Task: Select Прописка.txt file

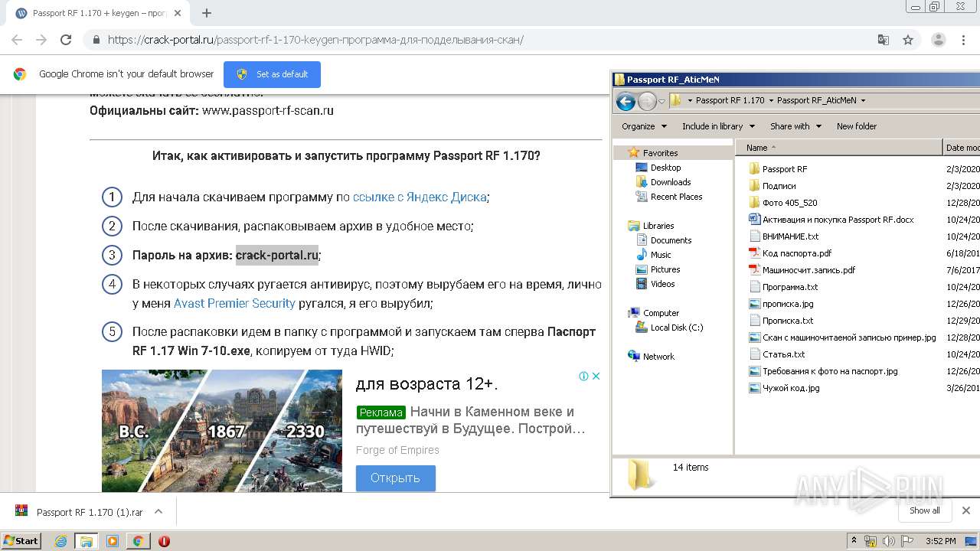Action: coord(788,321)
